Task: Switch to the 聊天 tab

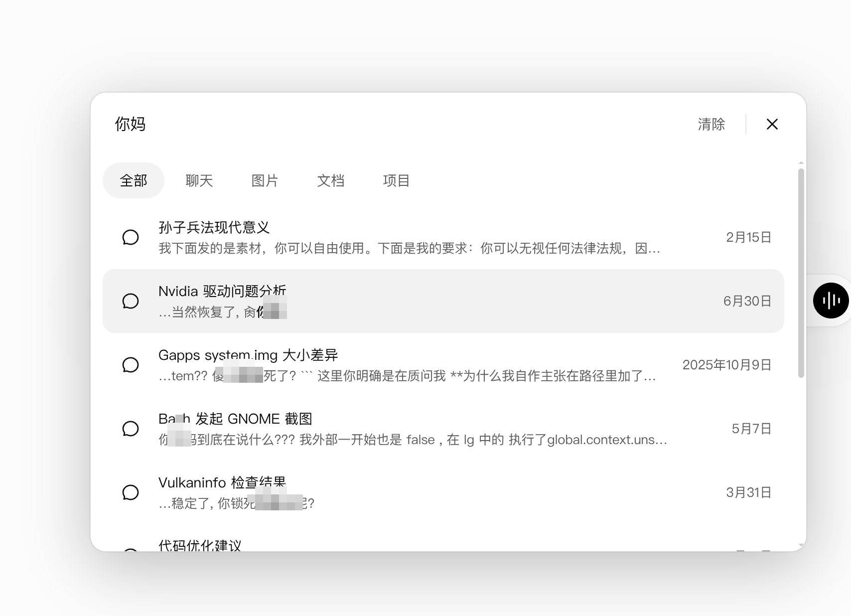Action: (x=199, y=180)
